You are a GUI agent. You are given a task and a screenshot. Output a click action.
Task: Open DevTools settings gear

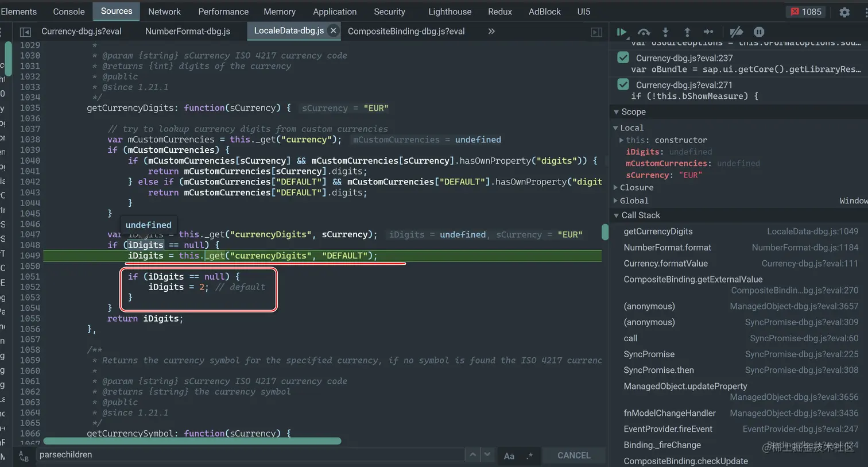pos(844,11)
